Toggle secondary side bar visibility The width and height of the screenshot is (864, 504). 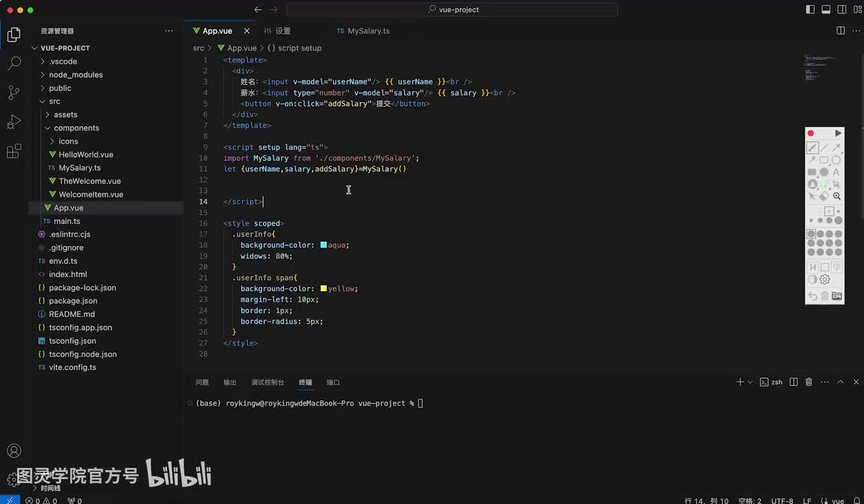tap(842, 10)
